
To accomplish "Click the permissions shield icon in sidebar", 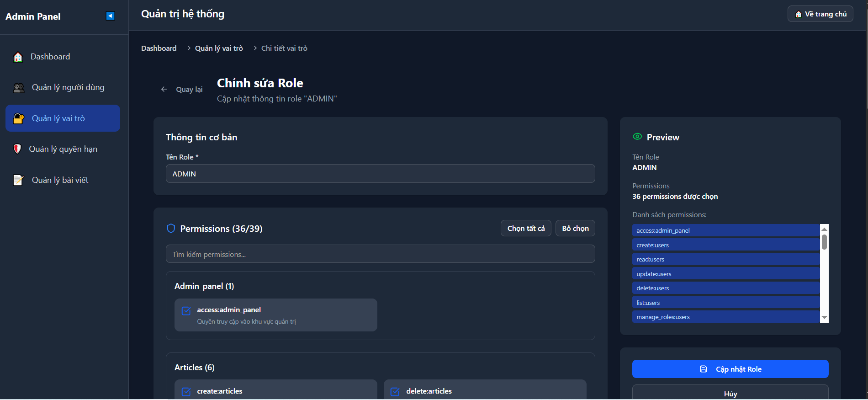I will coord(17,149).
